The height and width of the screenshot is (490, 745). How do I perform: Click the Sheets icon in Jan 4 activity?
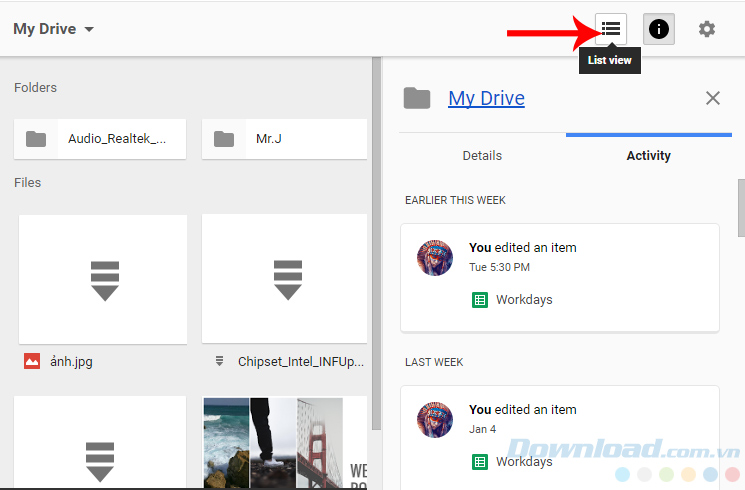pyautogui.click(x=480, y=461)
